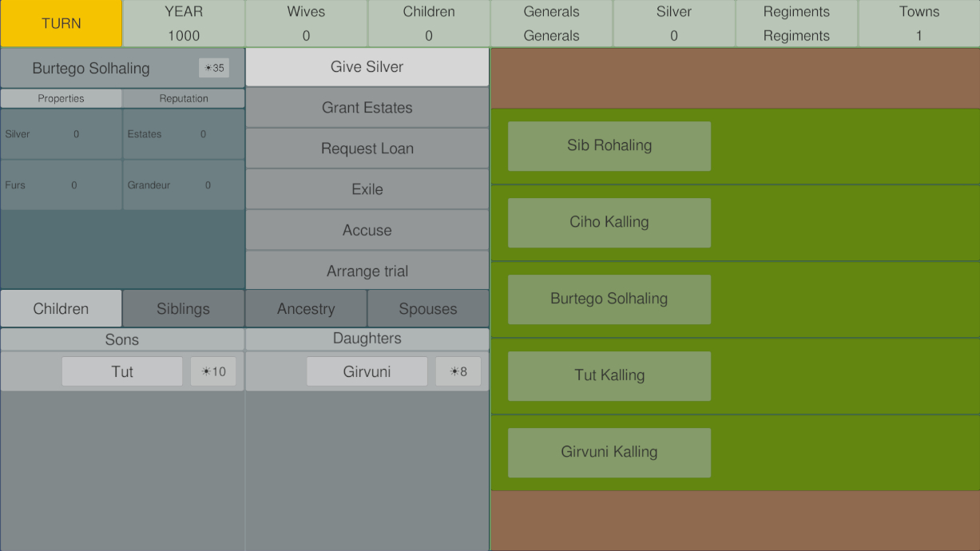The height and width of the screenshot is (551, 980).
Task: Click the Daughters column header
Action: (x=367, y=339)
